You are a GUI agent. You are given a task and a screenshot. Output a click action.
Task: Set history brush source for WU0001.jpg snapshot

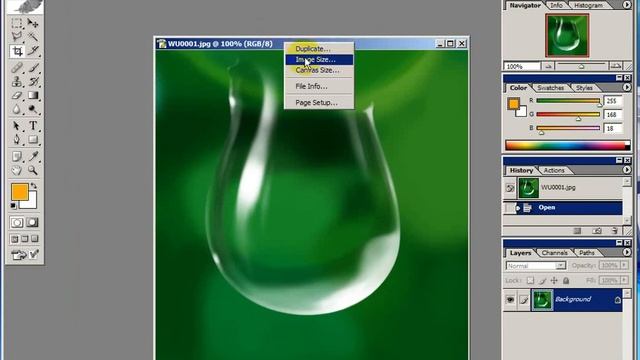[x=510, y=188]
